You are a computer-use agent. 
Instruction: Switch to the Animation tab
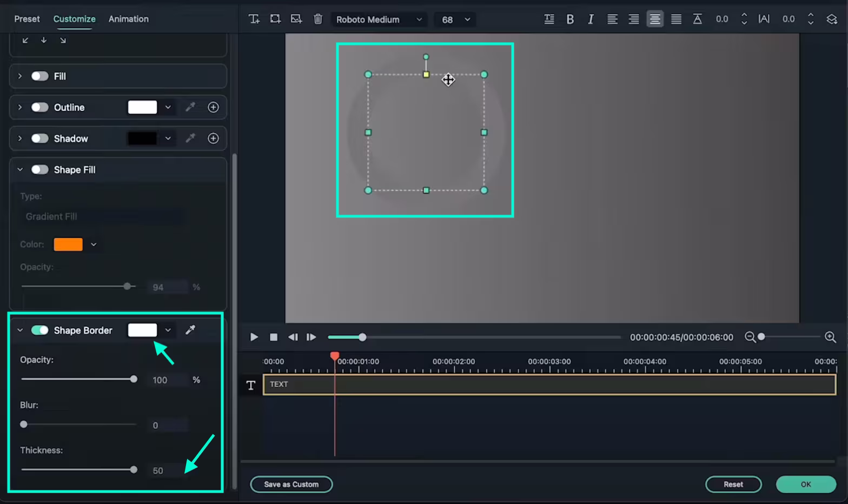[x=128, y=19]
